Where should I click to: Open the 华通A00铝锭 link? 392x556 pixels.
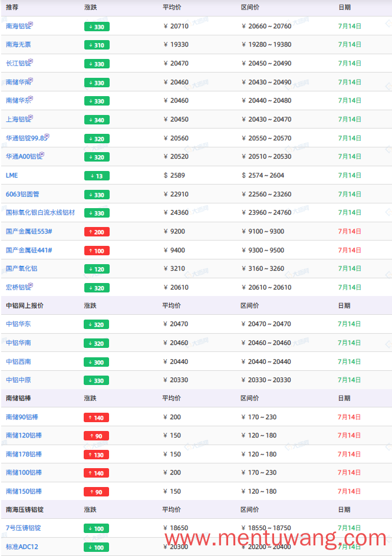(x=24, y=157)
